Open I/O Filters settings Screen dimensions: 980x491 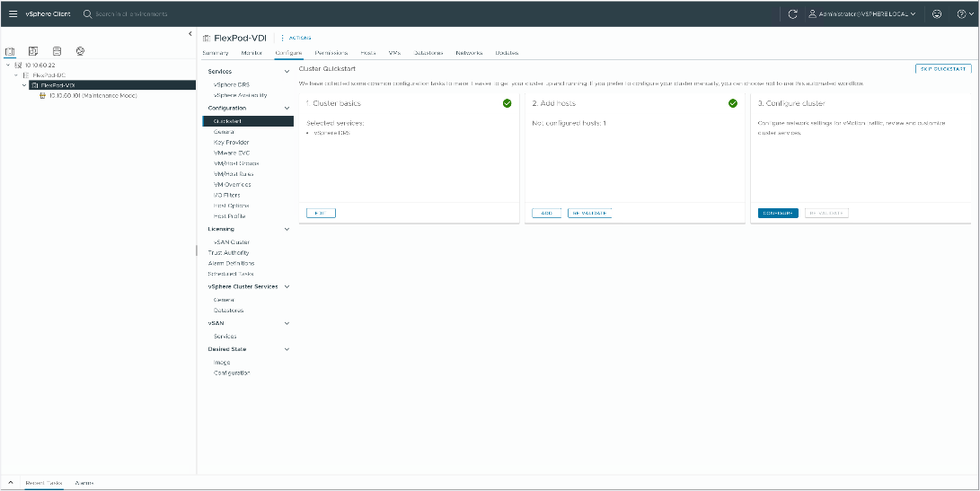pyautogui.click(x=226, y=196)
